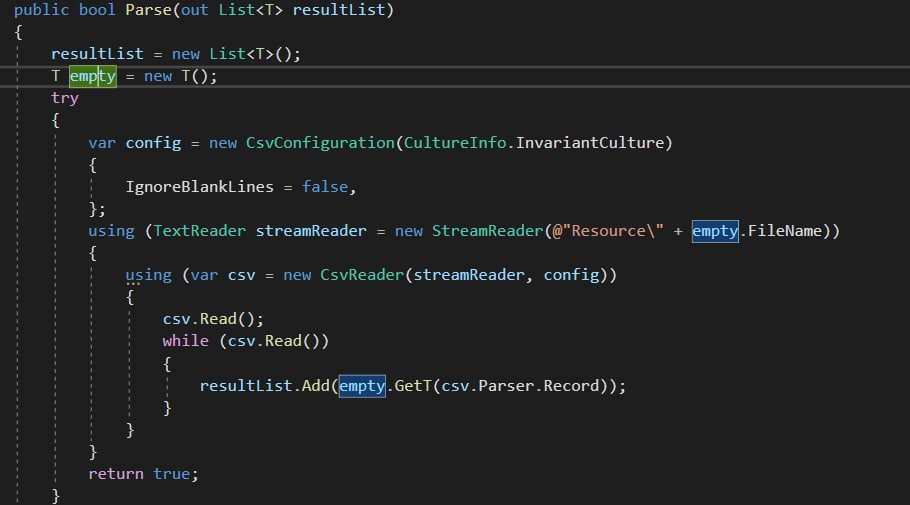Click the @"Resource\" string literal
This screenshot has height=505, width=910.
pos(608,231)
